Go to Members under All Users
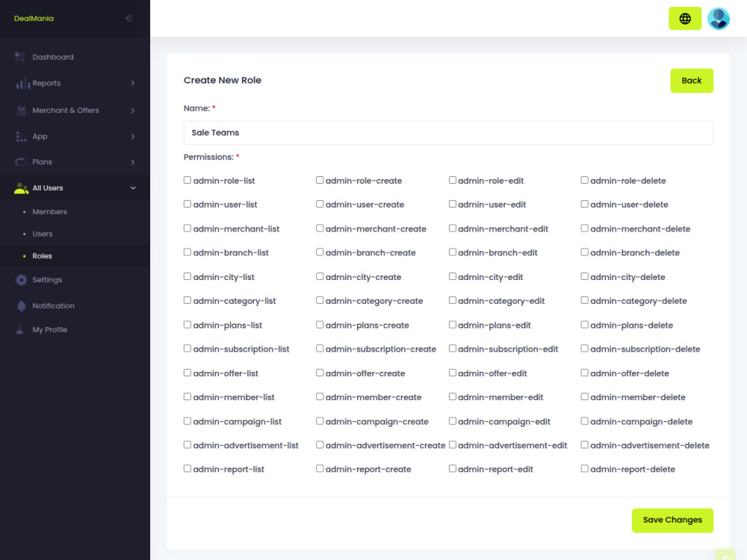Image resolution: width=747 pixels, height=560 pixels. [x=49, y=211]
